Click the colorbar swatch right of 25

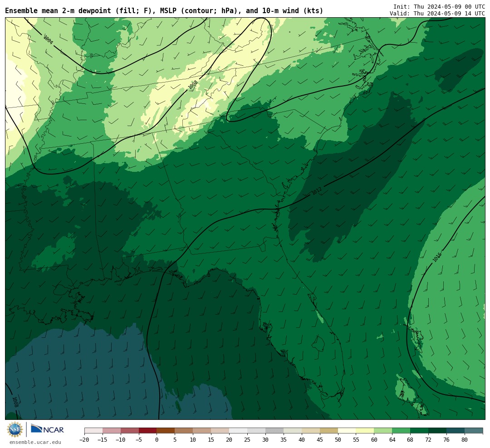(x=256, y=431)
